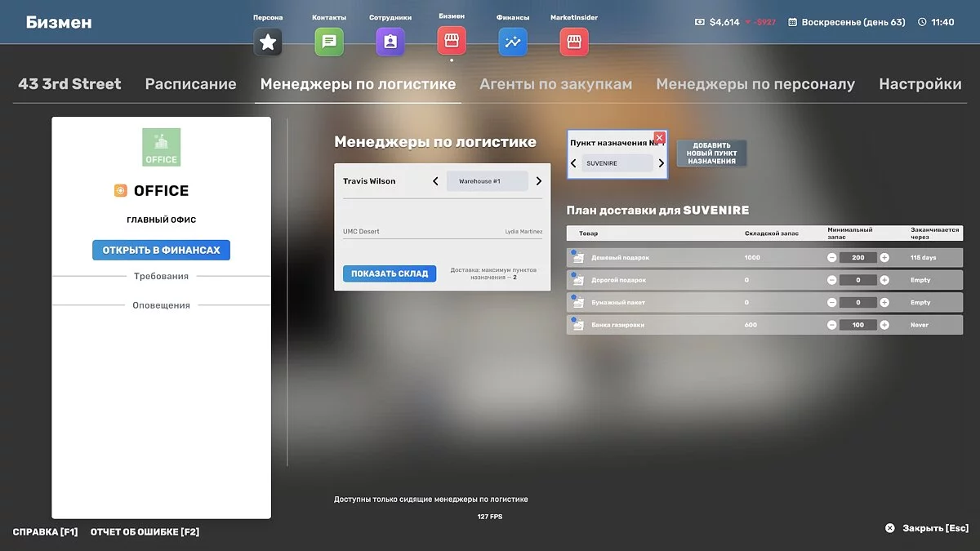
Task: Edit Бумажный пакет minimum stock field
Action: point(858,302)
